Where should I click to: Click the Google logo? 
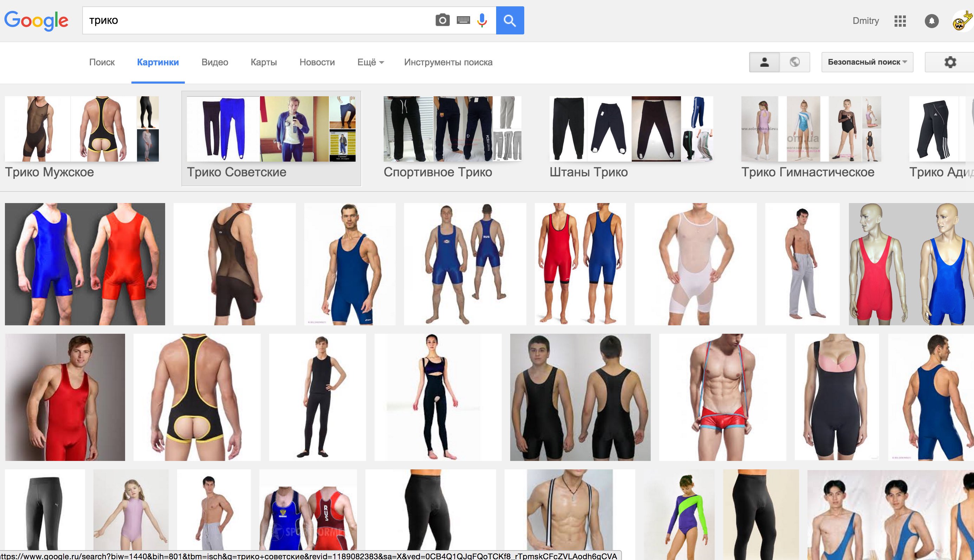click(36, 21)
